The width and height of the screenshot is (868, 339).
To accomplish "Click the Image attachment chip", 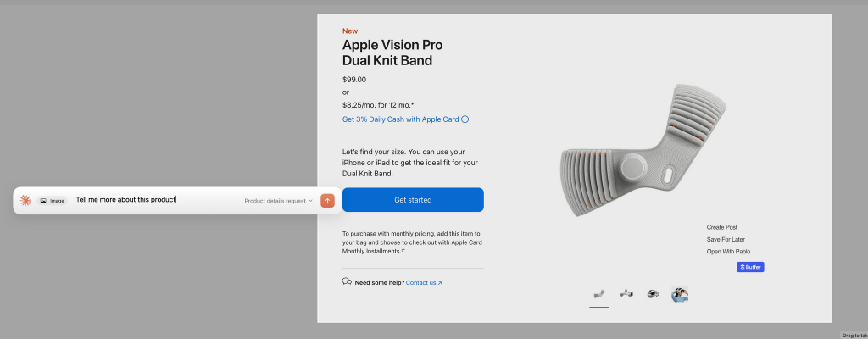I will 53,201.
